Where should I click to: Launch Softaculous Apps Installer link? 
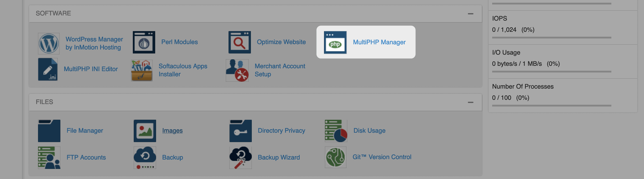[183, 70]
